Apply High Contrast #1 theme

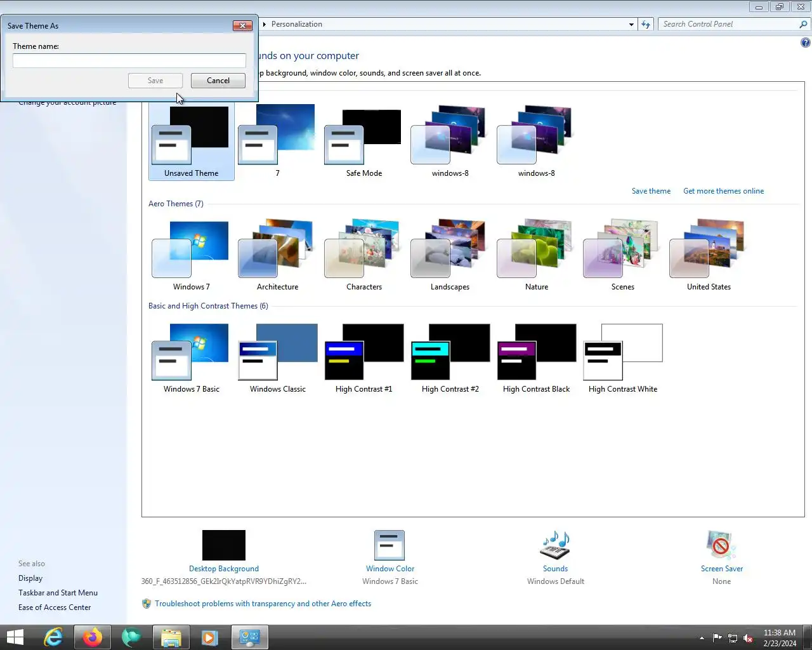[363, 357]
